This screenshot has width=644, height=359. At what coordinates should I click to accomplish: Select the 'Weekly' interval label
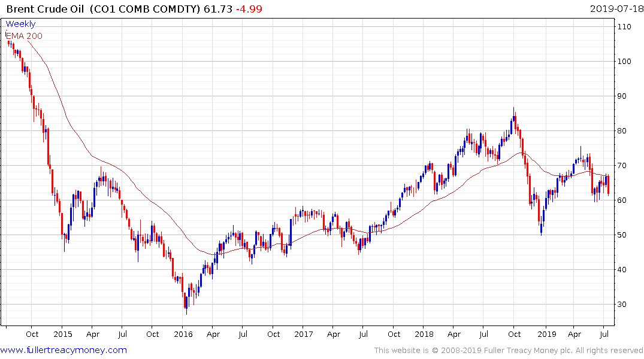pyautogui.click(x=20, y=24)
